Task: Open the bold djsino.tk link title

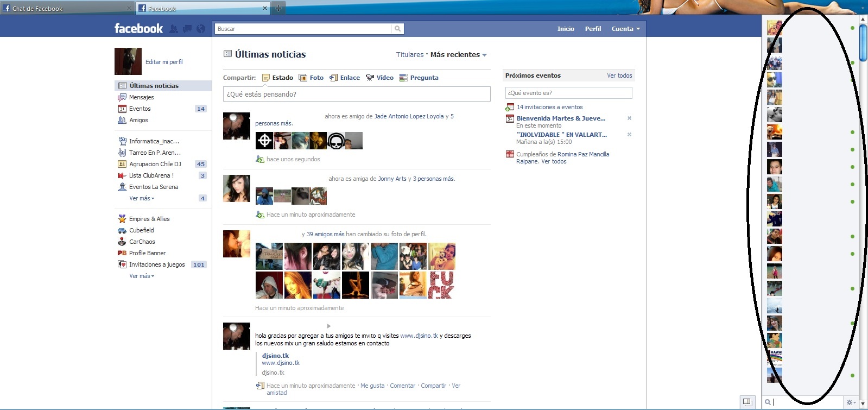Action: (x=275, y=356)
